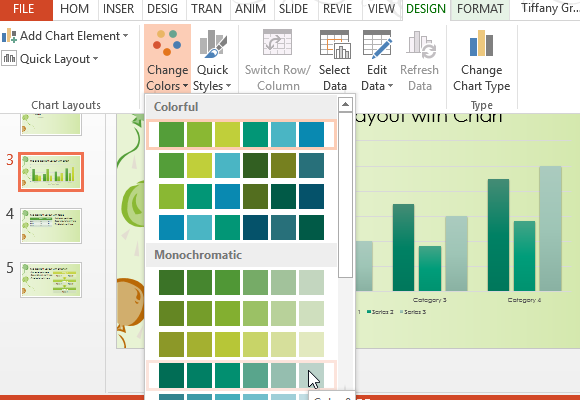This screenshot has width=580, height=400.
Task: Click the dark green bar in Category 3
Action: click(x=403, y=247)
